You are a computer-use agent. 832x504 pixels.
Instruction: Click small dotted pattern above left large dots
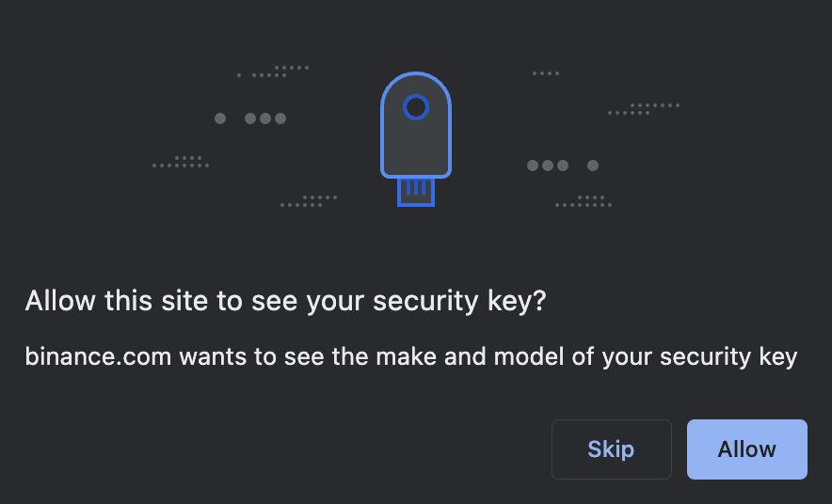273,71
